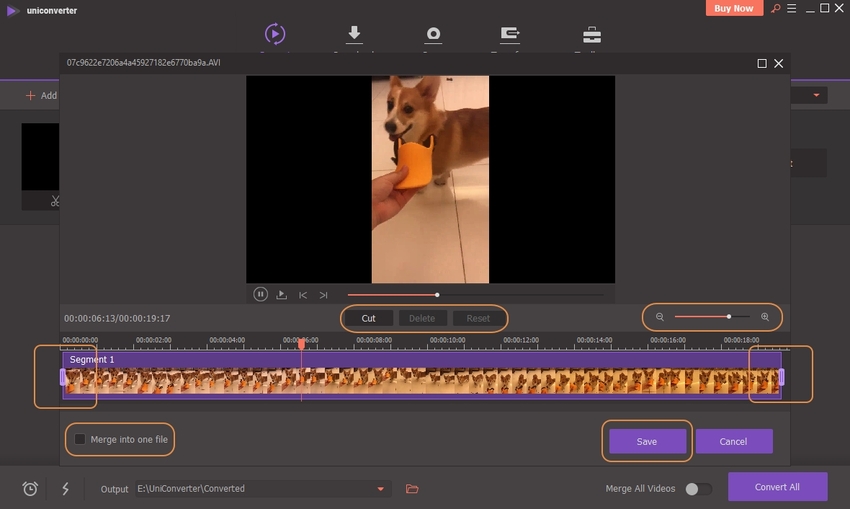The height and width of the screenshot is (509, 850).
Task: Pause the video preview playback
Action: (260, 295)
